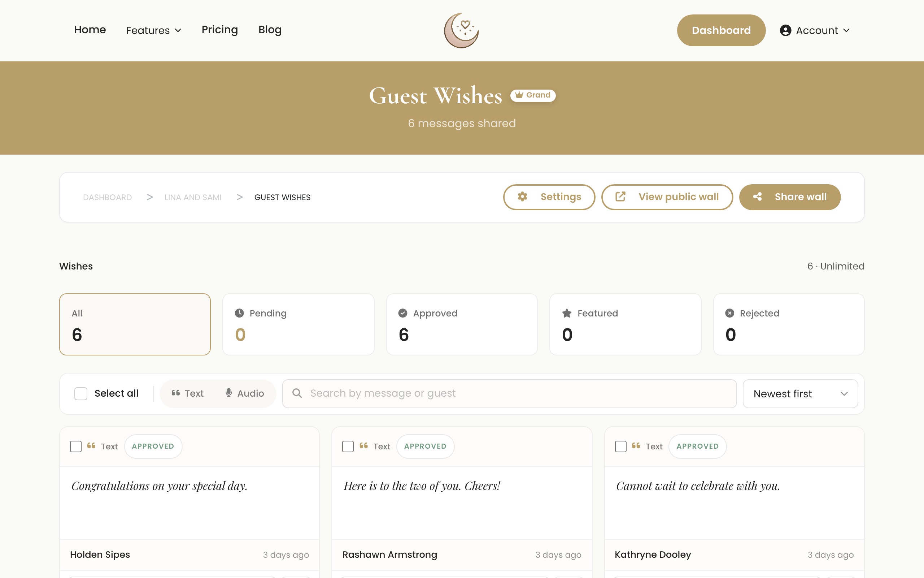Click '3 days ago' on Holden Sipes card
Viewport: 924px width, 578px height.
(x=286, y=555)
